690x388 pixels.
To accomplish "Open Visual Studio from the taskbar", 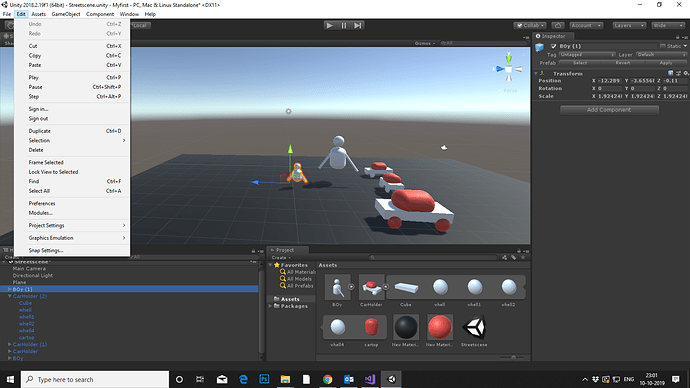I will [370, 379].
